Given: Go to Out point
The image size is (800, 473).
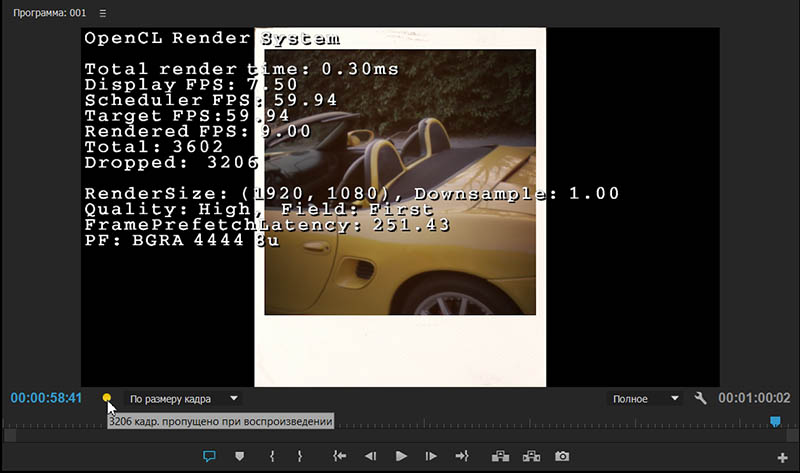Looking at the screenshot, I should click(x=462, y=456).
